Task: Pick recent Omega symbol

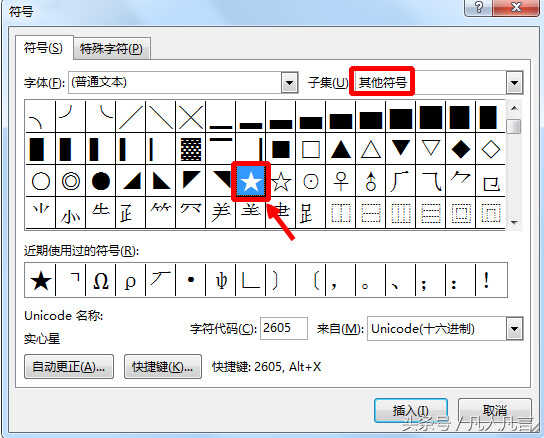Action: (101, 280)
